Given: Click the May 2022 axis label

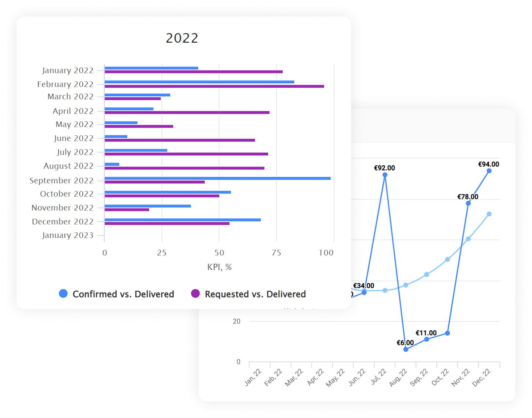Looking at the screenshot, I should pos(75,124).
